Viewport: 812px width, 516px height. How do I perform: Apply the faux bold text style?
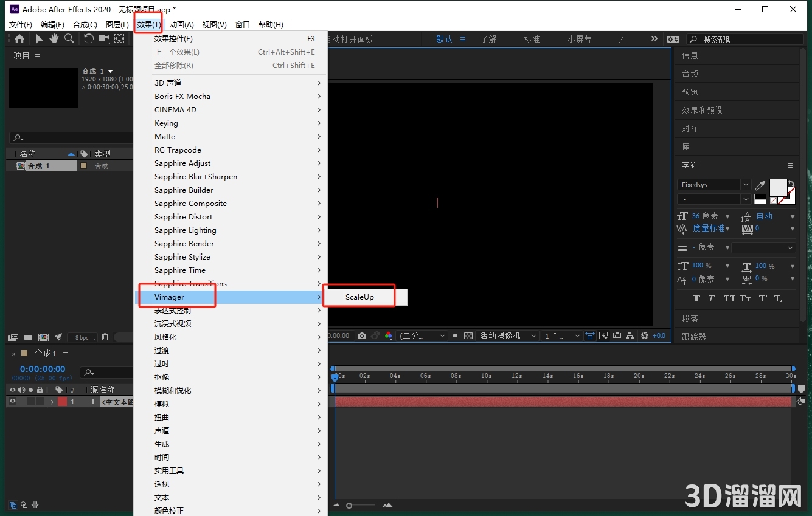(x=696, y=298)
